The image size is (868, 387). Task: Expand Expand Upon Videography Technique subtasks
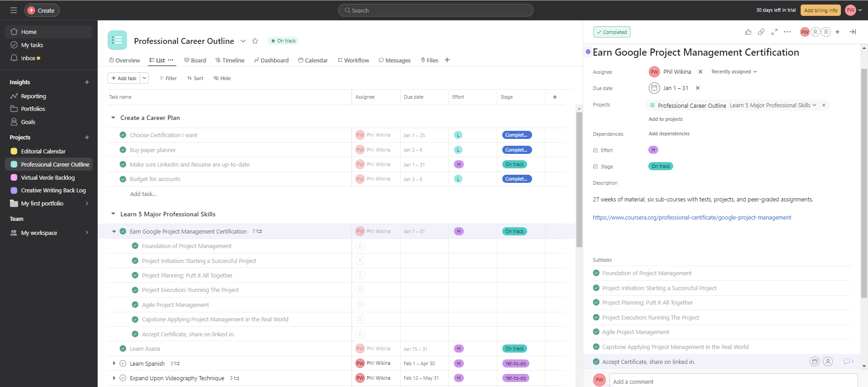click(x=114, y=378)
